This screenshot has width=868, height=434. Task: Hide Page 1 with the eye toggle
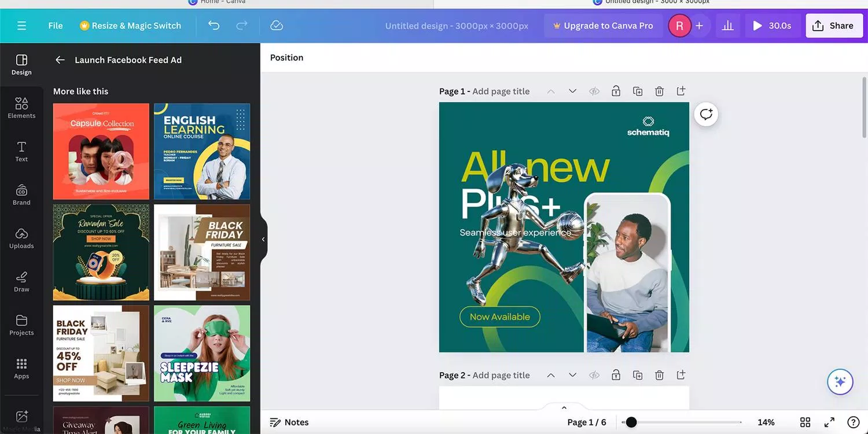pyautogui.click(x=594, y=91)
